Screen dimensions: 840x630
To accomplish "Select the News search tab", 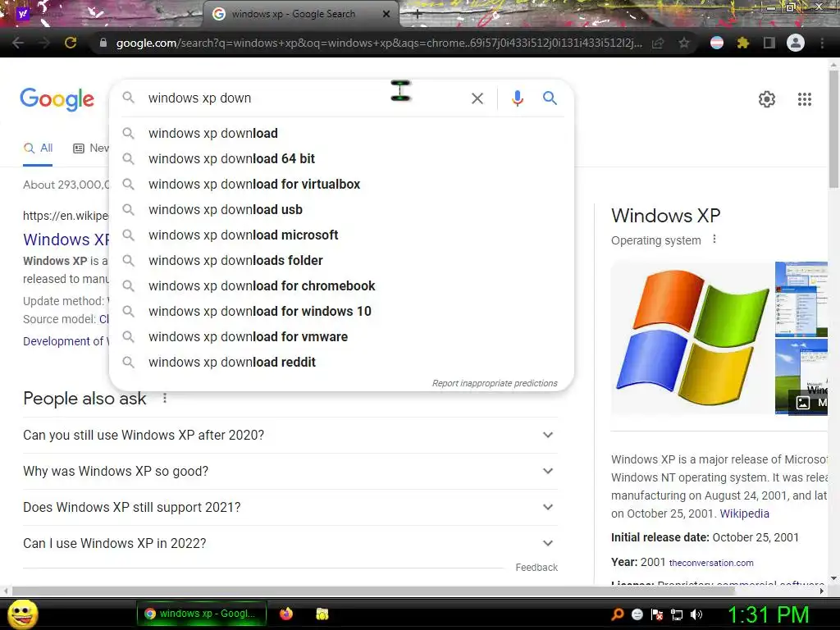I will (91, 148).
